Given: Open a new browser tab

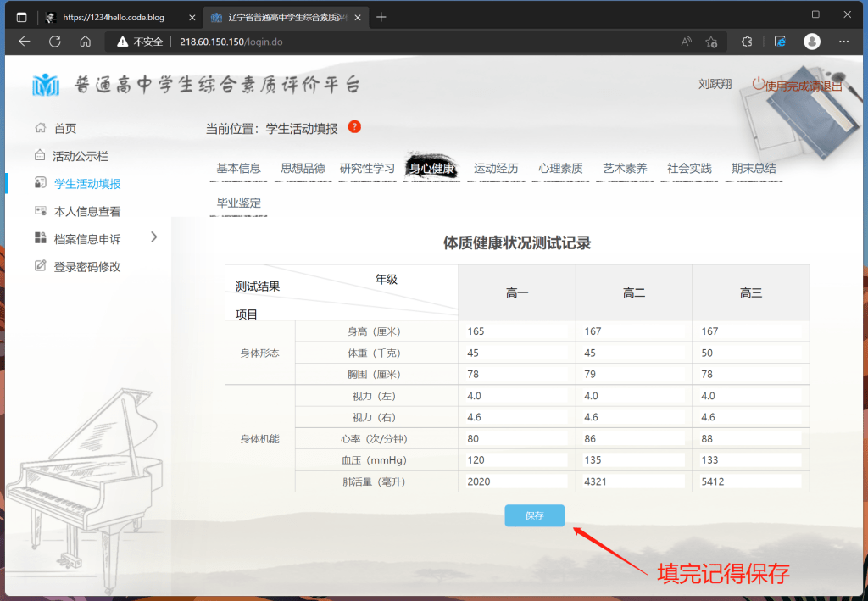Looking at the screenshot, I should point(381,17).
